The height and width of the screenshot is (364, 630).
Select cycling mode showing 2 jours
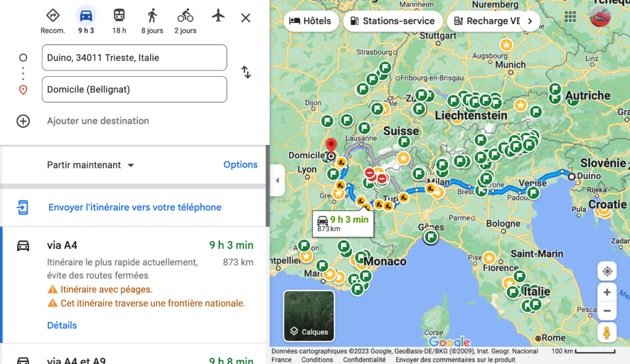click(x=185, y=16)
